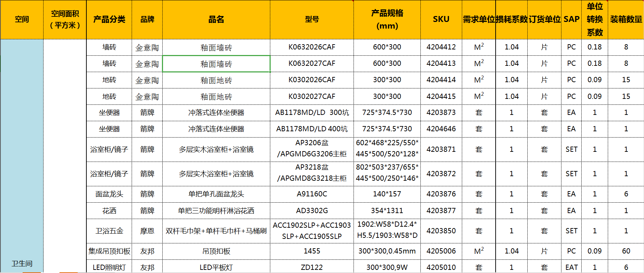The height and width of the screenshot is (273, 644).
Task: Select the packing quantity cell showing 60
Action: (x=626, y=251)
